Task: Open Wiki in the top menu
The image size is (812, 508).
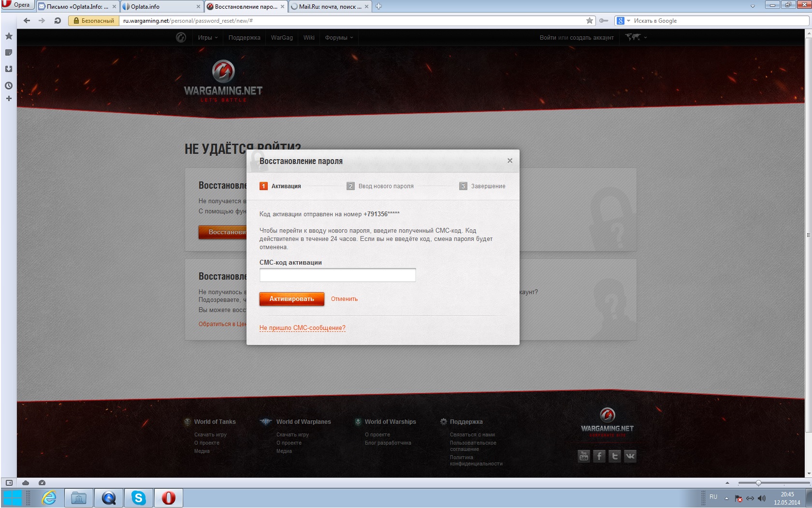Action: pos(309,37)
